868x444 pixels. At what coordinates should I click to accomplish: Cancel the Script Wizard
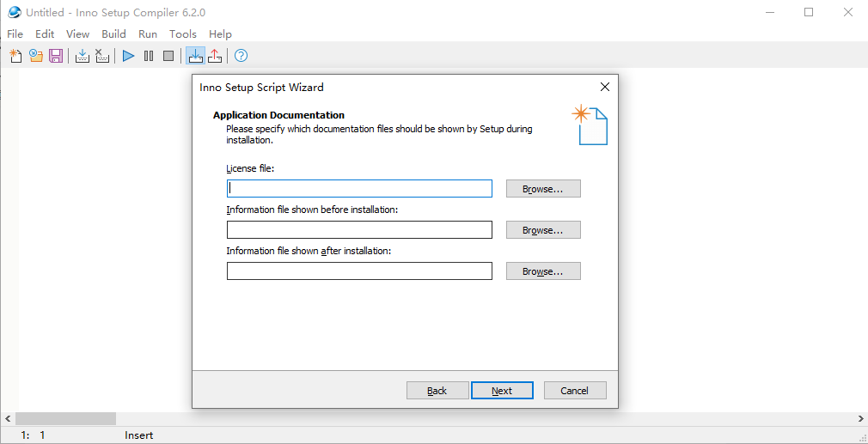(x=575, y=391)
